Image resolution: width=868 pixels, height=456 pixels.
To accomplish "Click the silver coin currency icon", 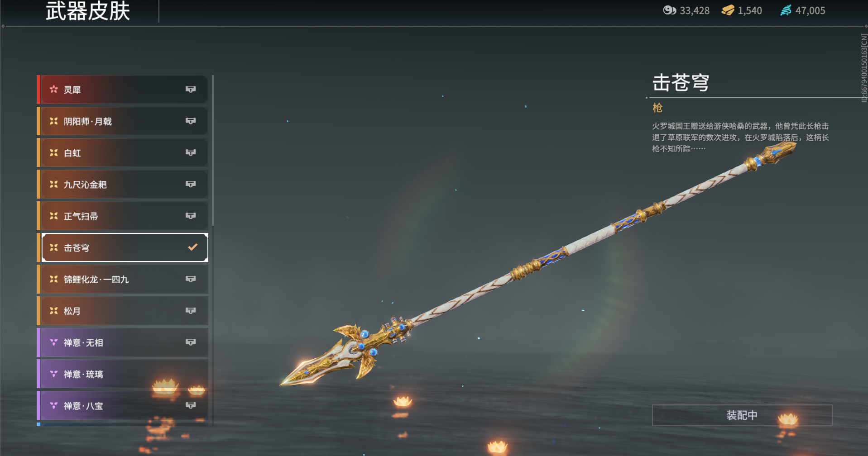I will [670, 10].
